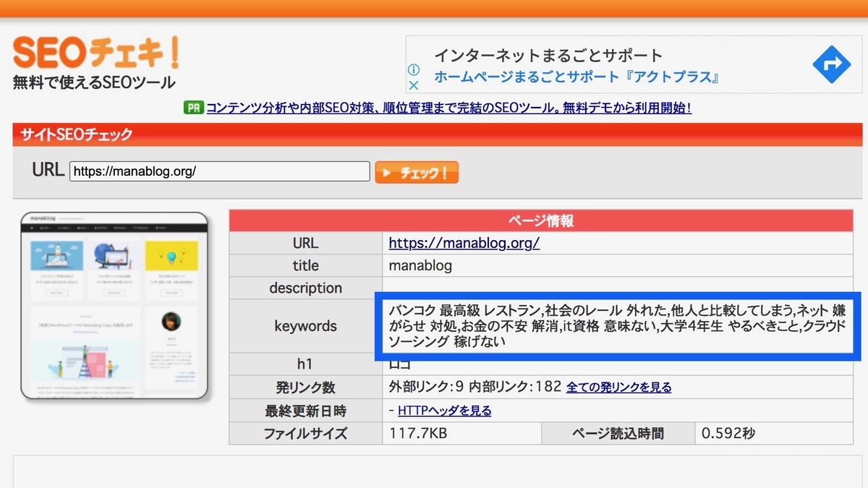
Task: Click the profile avatar image in the site preview
Action: (x=171, y=322)
